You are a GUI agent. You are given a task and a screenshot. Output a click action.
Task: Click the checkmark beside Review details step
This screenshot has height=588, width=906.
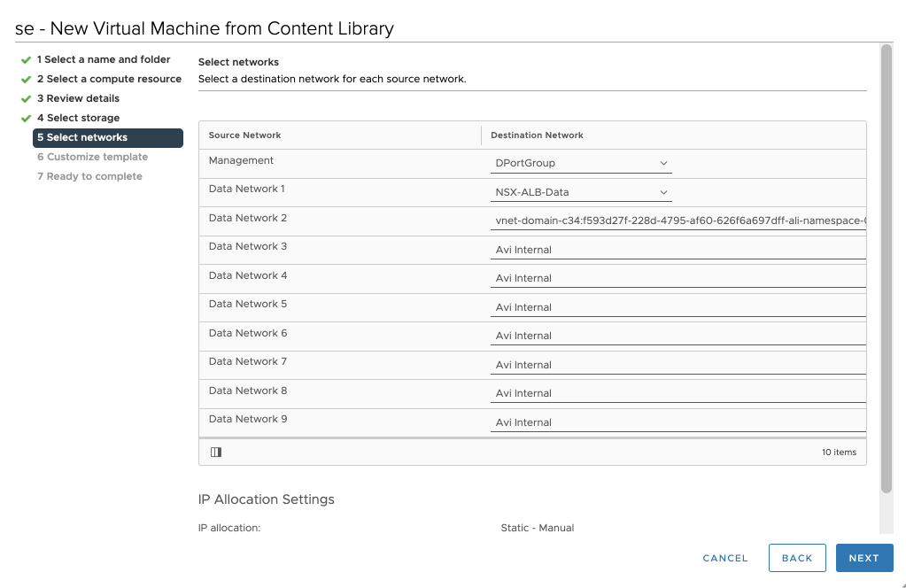point(27,99)
